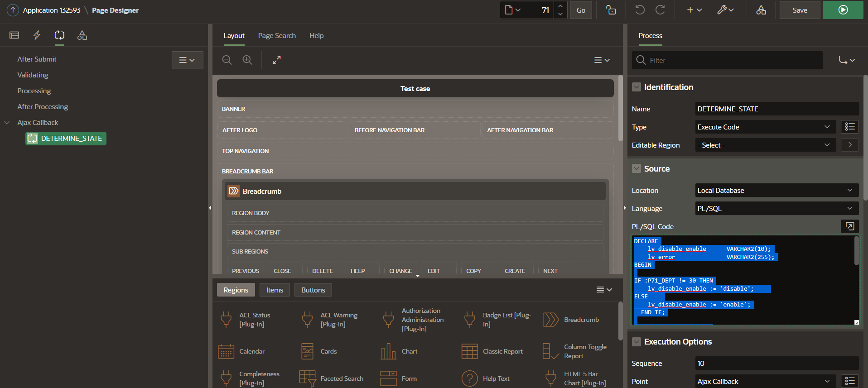Zoom in the layout view
The image size is (868, 388).
[247, 60]
